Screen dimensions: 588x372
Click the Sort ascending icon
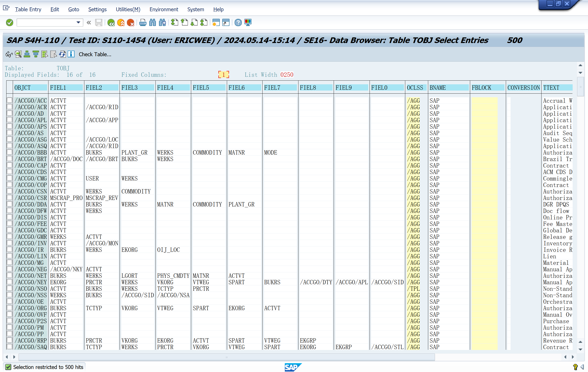pos(27,54)
